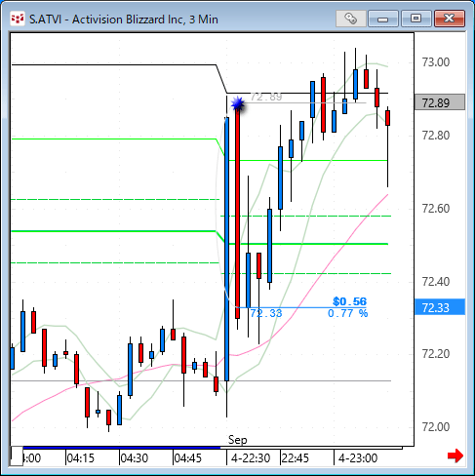Click the 04:30 time axis label
475x476 pixels.
tap(134, 458)
